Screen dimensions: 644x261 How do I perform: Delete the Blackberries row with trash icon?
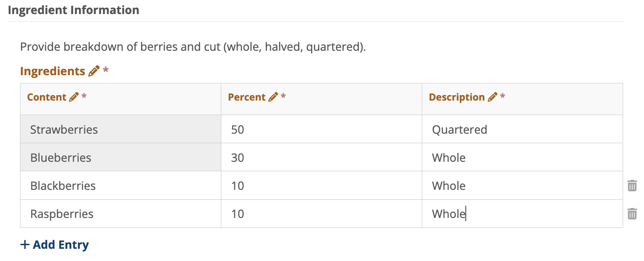[x=632, y=186]
